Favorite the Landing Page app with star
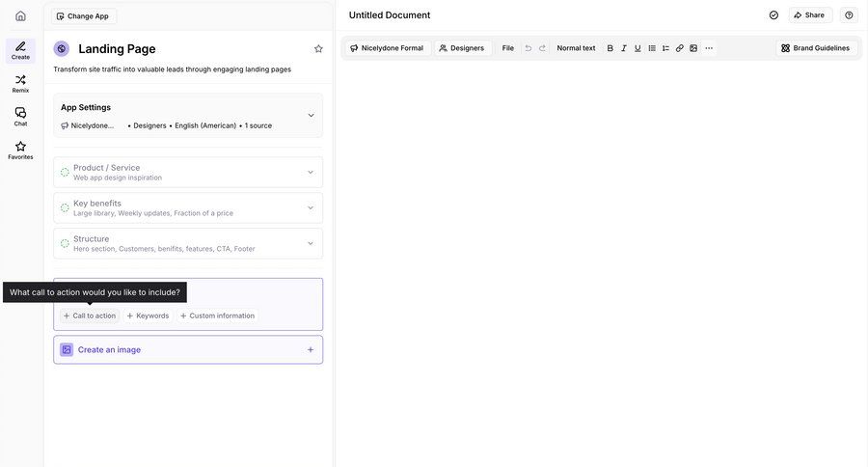The width and height of the screenshot is (868, 467). (x=318, y=49)
